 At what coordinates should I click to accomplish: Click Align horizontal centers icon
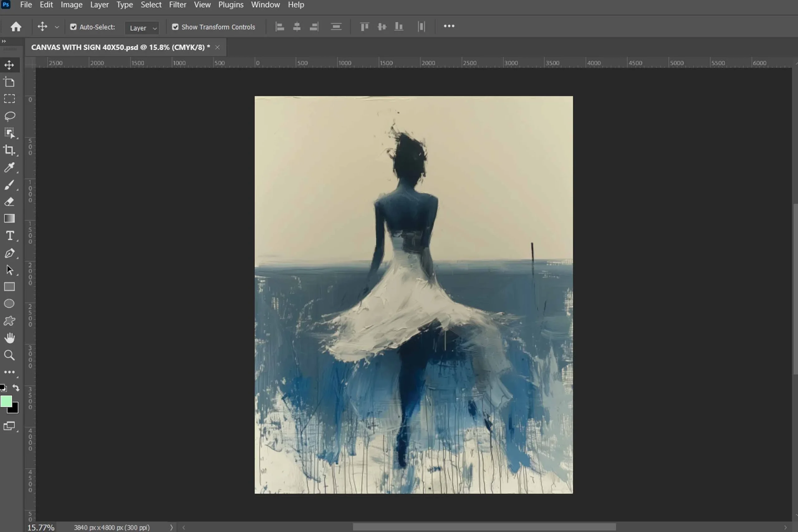coord(297,26)
